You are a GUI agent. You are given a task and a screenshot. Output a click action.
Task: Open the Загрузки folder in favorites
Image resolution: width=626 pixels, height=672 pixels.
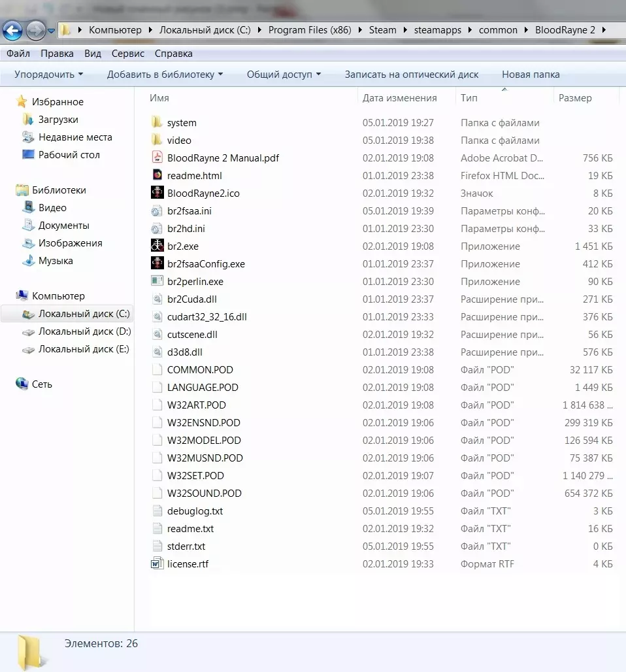(x=58, y=120)
